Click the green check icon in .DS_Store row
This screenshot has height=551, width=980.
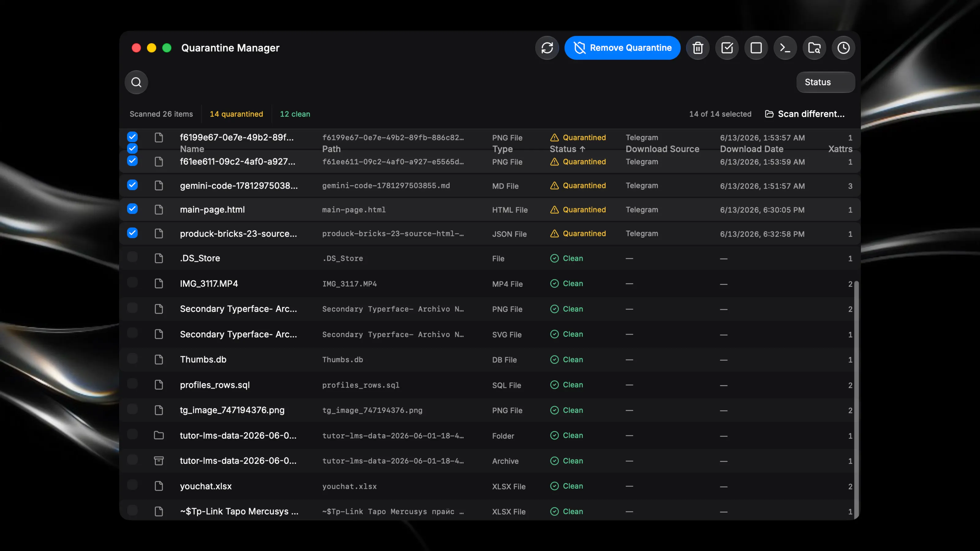click(x=554, y=258)
